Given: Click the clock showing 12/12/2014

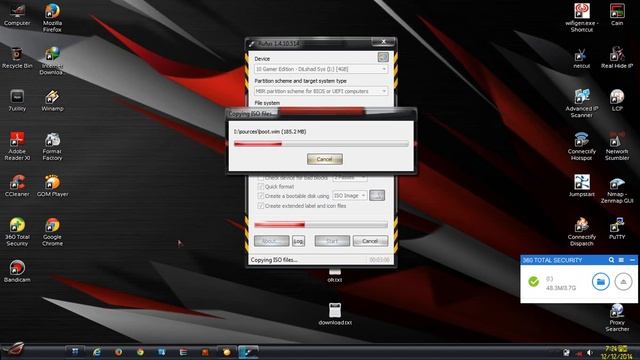Looking at the screenshot, I should tap(616, 352).
